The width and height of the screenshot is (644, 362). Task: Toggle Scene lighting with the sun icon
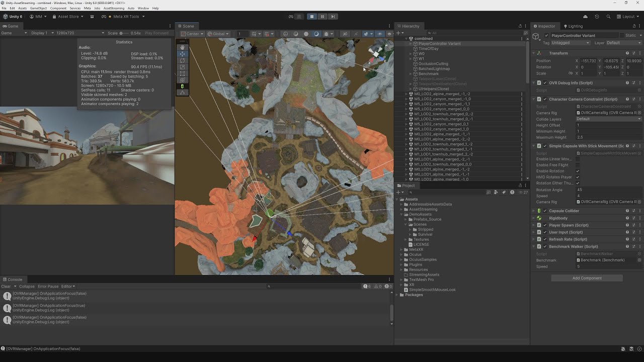click(316, 34)
